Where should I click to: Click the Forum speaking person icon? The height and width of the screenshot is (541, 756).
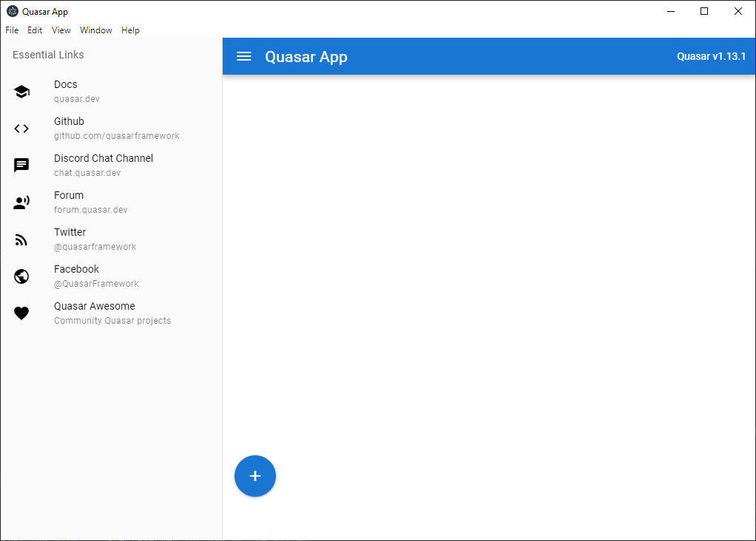pos(21,203)
